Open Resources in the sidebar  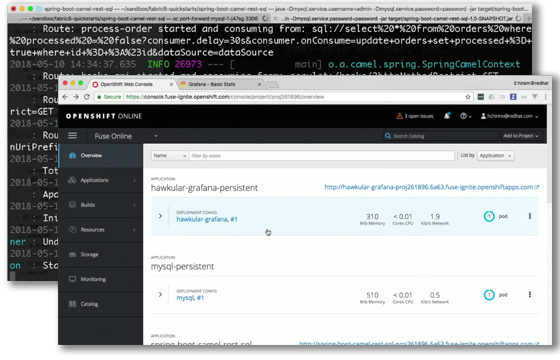[x=101, y=230]
